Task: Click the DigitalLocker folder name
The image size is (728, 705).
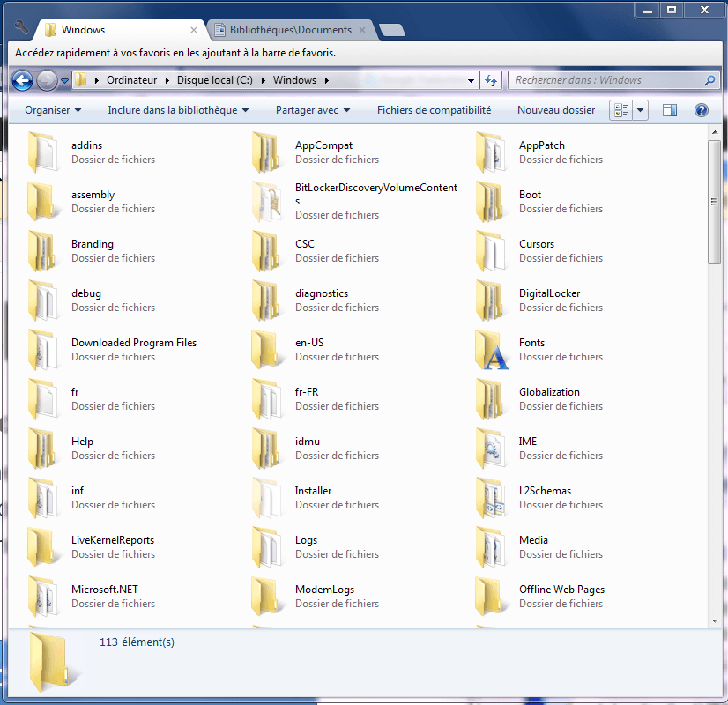Action: click(x=549, y=293)
